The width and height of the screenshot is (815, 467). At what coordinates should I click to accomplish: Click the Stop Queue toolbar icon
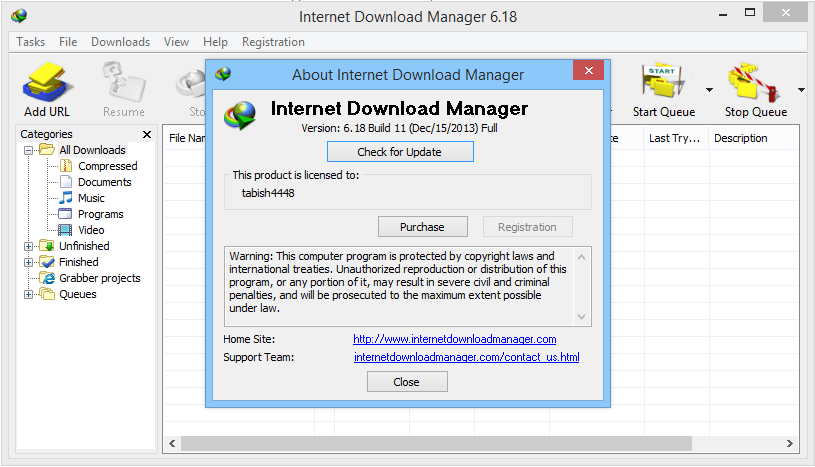[x=754, y=82]
